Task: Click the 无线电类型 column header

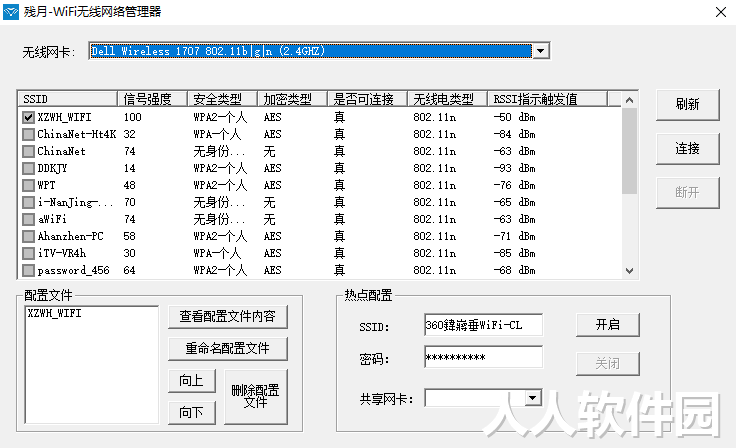Action: 447,99
